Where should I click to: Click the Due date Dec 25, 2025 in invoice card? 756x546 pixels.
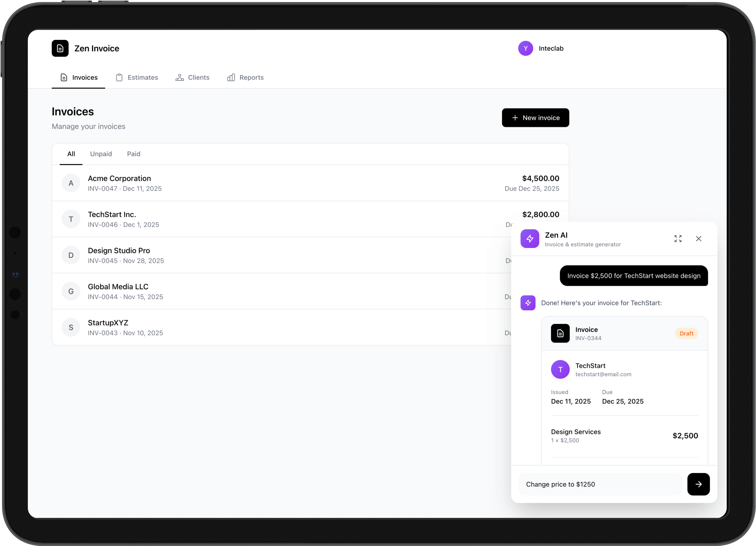[x=622, y=401]
